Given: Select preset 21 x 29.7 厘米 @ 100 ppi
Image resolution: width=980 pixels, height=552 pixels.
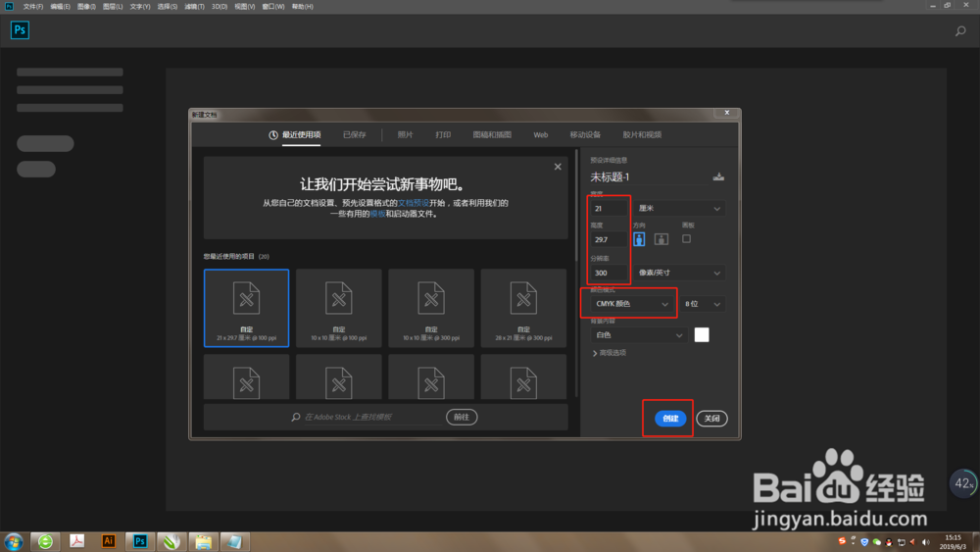Looking at the screenshot, I should pyautogui.click(x=246, y=308).
